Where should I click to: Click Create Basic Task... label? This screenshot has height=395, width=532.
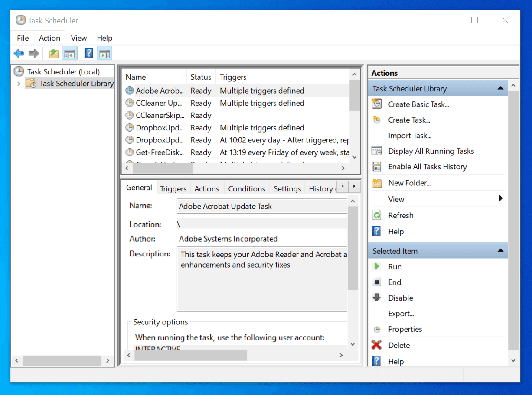418,104
